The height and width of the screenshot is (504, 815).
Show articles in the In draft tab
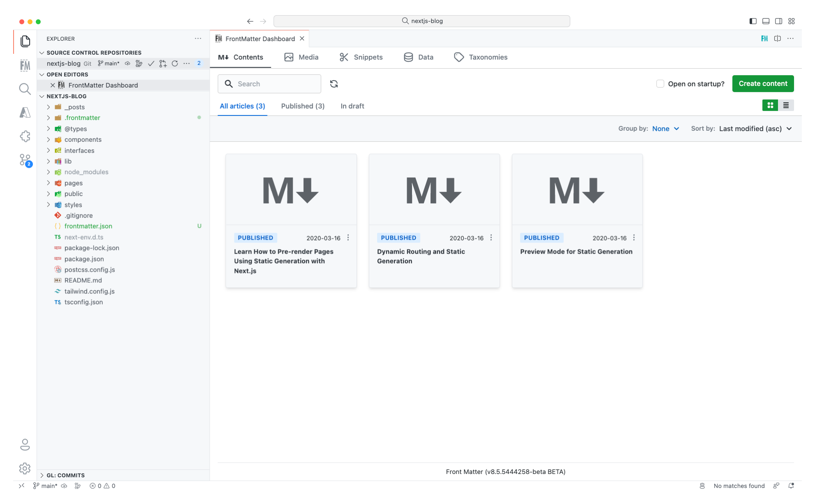[x=352, y=106]
